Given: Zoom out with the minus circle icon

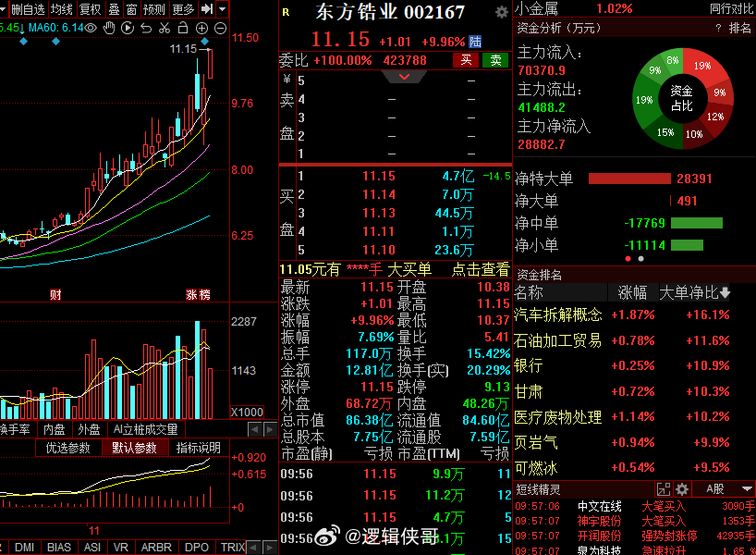Looking at the screenshot, I should (220, 28).
